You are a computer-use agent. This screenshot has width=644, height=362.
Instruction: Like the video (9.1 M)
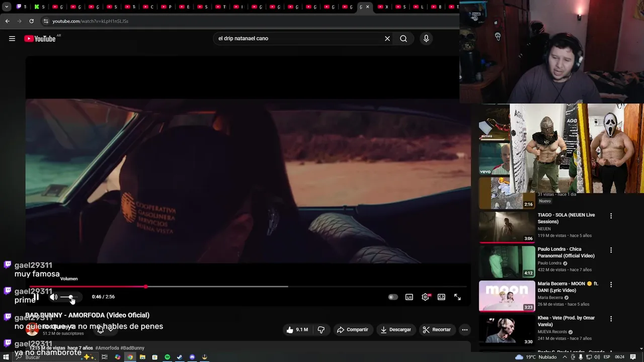(297, 330)
